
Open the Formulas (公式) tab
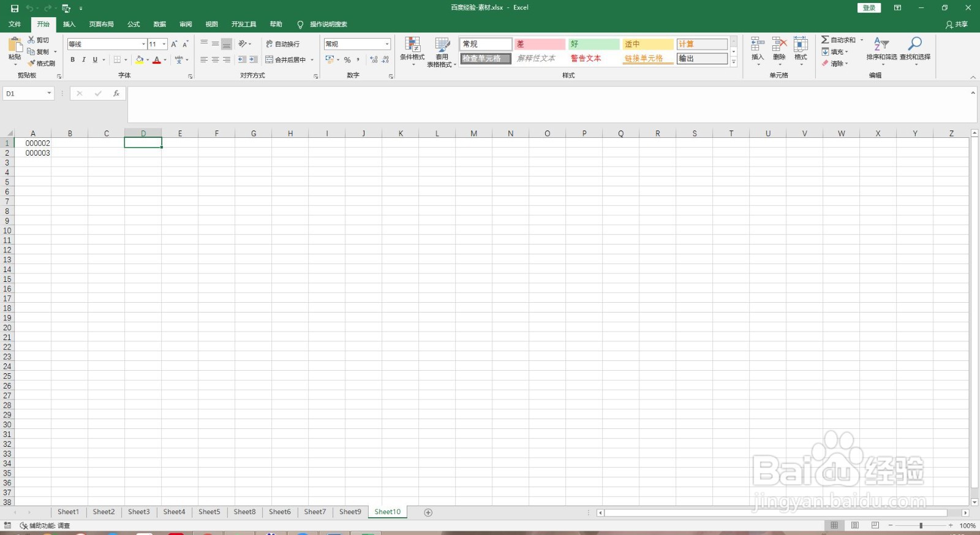(134, 25)
